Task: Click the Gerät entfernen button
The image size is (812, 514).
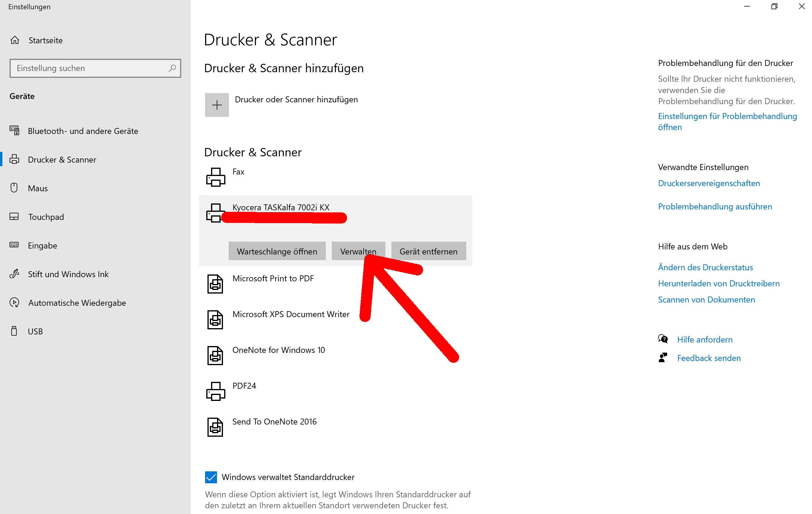Action: point(428,251)
